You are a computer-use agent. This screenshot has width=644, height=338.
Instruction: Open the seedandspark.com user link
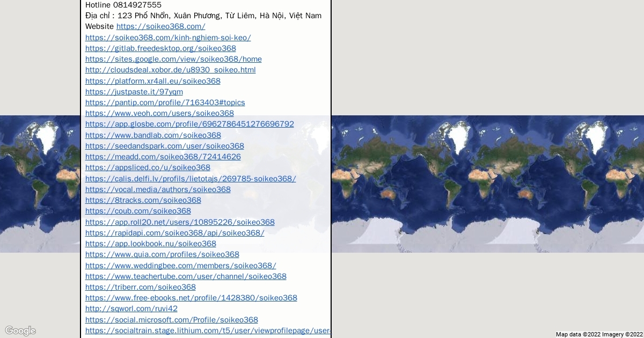(164, 146)
